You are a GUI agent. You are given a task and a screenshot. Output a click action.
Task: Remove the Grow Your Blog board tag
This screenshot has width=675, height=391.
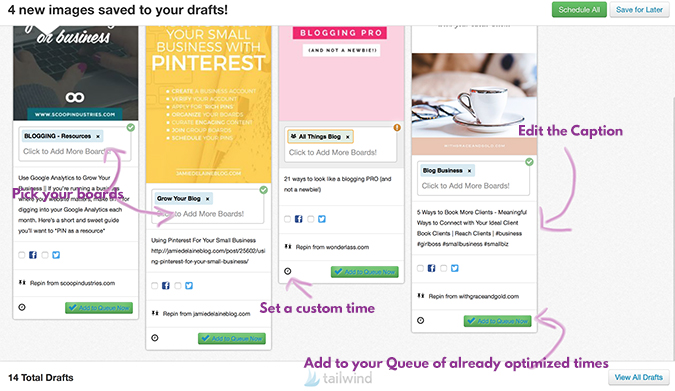pyautogui.click(x=207, y=199)
